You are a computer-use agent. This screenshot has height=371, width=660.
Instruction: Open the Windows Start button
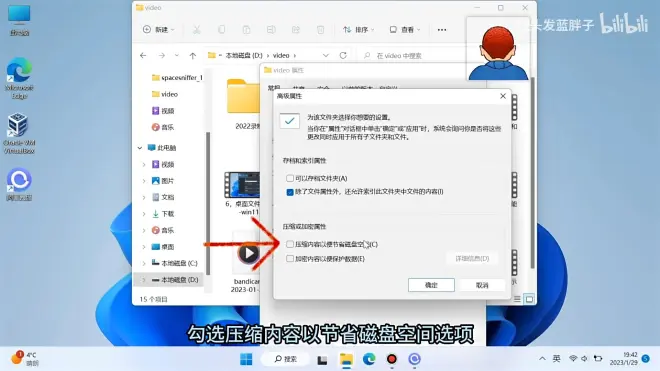click(x=246, y=359)
